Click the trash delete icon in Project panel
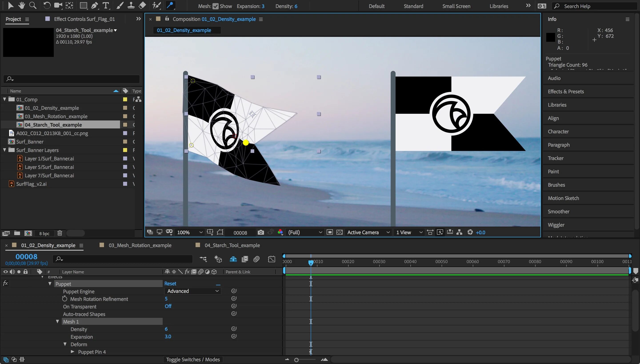This screenshot has width=640, height=364. pyautogui.click(x=60, y=233)
